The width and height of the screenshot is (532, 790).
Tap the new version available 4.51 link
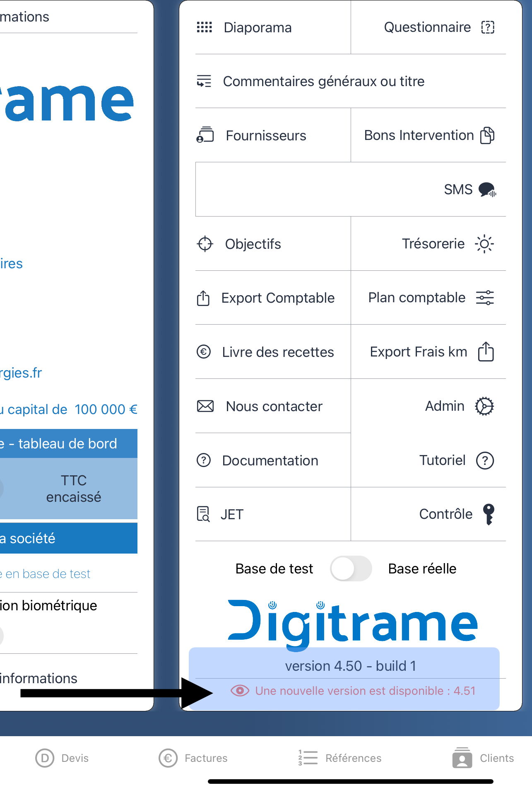pyautogui.click(x=365, y=691)
